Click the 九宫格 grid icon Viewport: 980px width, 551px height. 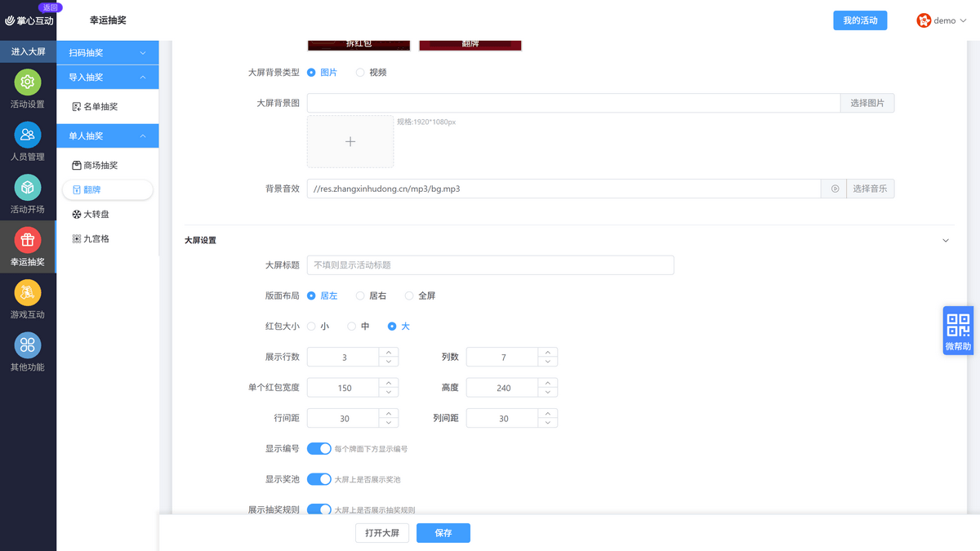77,238
